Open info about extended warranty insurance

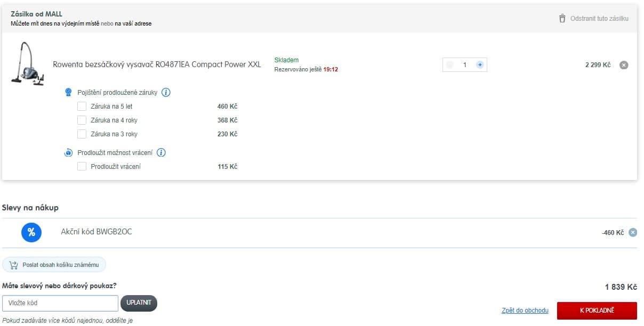pos(166,93)
